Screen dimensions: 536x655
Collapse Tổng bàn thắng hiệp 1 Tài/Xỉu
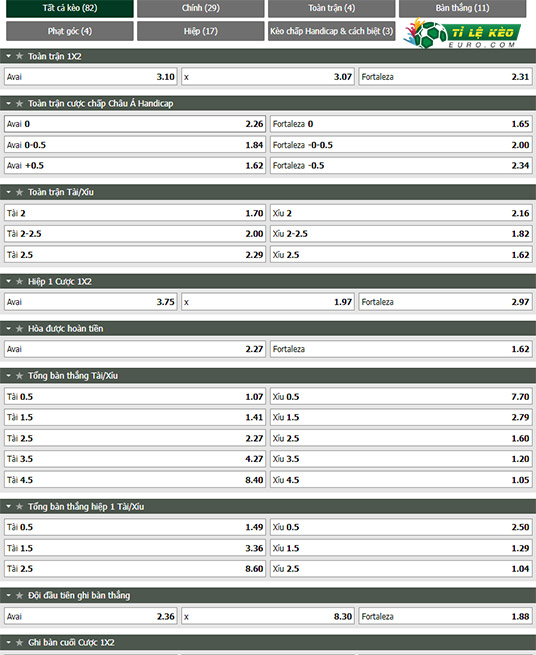[x=8, y=507]
